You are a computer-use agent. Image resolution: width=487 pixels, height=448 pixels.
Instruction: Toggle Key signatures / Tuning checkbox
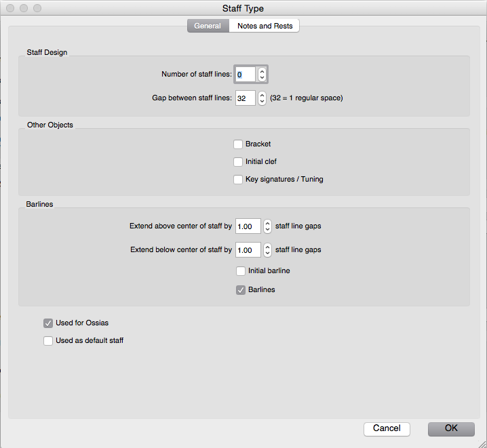click(238, 180)
